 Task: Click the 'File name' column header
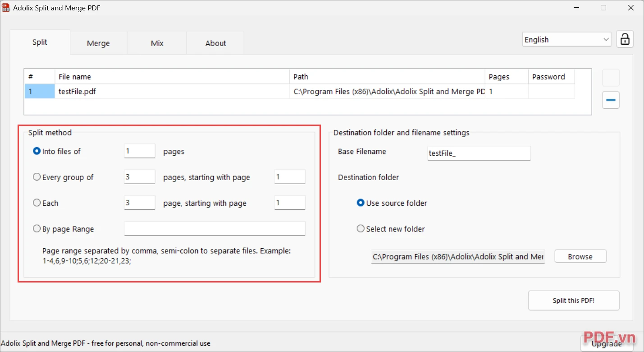pyautogui.click(x=172, y=77)
